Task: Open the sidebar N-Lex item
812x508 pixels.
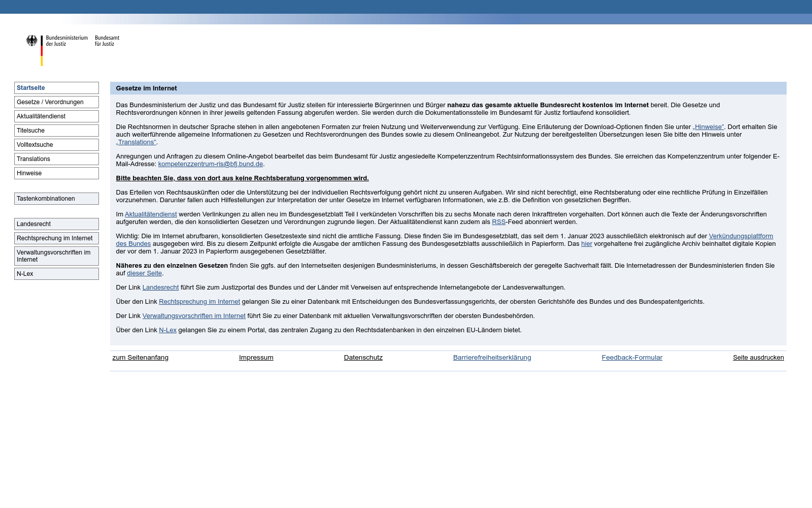Action: pyautogui.click(x=56, y=274)
